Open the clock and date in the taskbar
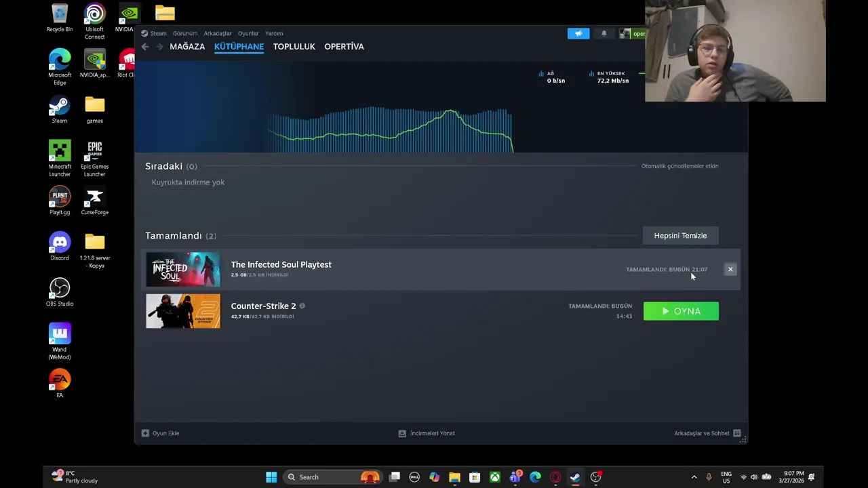Image resolution: width=868 pixels, height=488 pixels. 792,477
